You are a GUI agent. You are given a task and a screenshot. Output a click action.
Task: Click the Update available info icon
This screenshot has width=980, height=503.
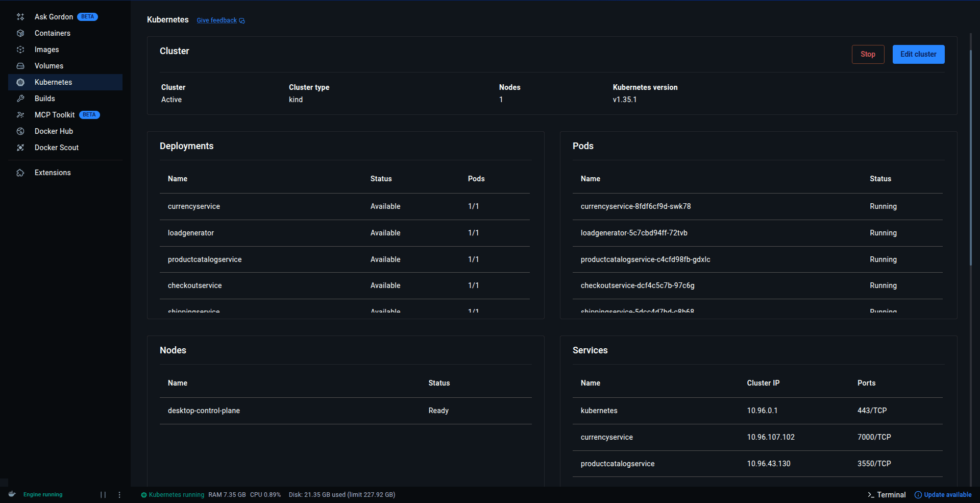[x=918, y=495]
